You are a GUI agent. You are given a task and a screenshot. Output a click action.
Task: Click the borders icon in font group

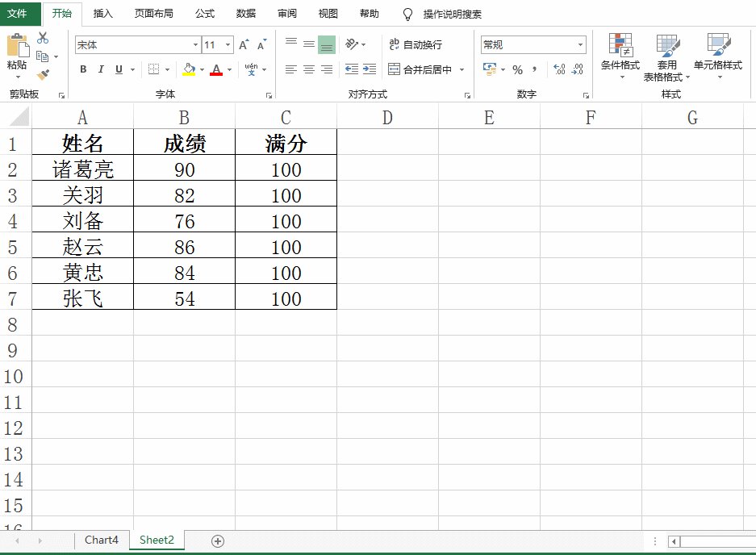click(154, 69)
